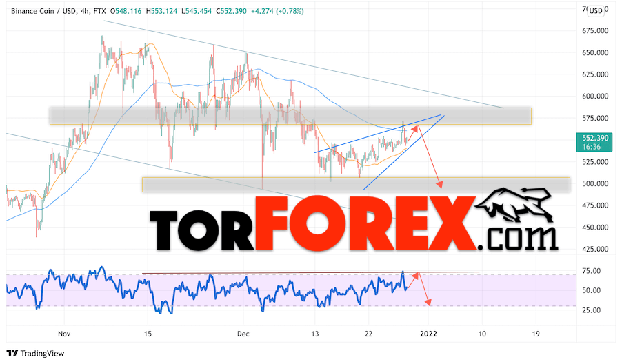Click the RSI red down arrowhead
Viewport: 622px width, 364px height.
pos(428,303)
